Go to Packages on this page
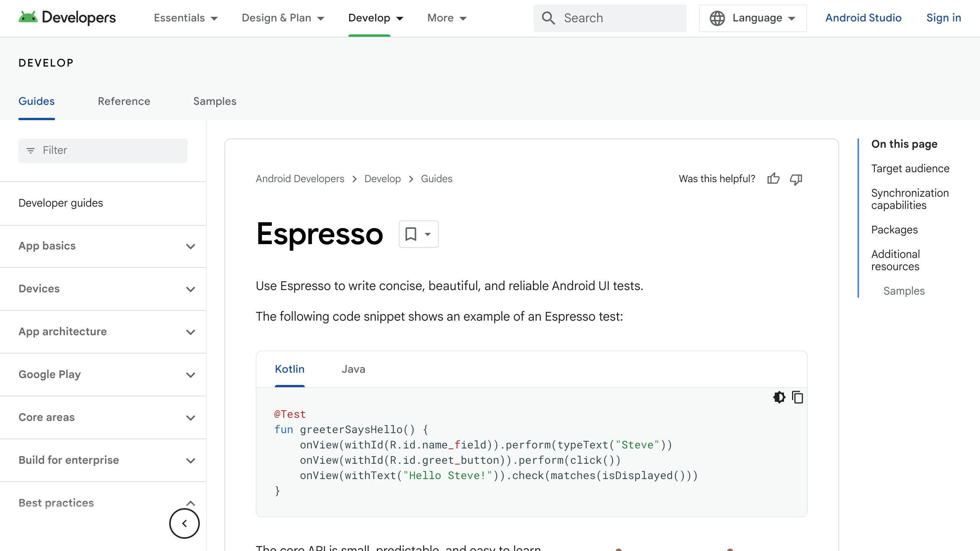 (894, 230)
